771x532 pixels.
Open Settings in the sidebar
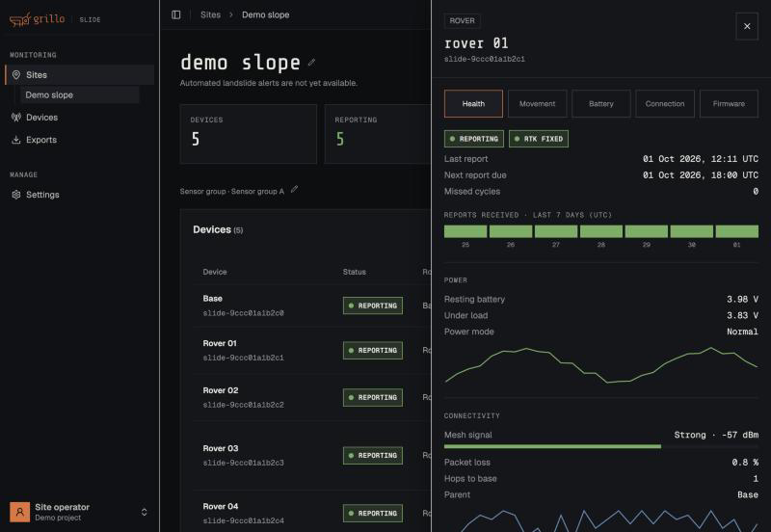(x=80, y=195)
